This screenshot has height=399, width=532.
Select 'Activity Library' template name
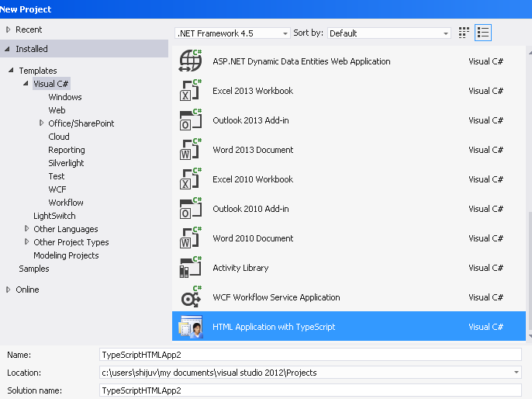click(x=240, y=269)
